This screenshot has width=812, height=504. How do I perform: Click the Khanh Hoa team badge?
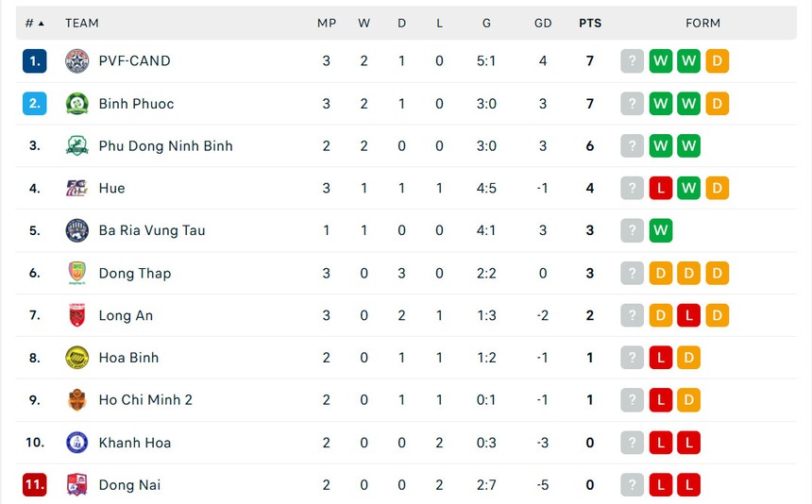[76, 443]
